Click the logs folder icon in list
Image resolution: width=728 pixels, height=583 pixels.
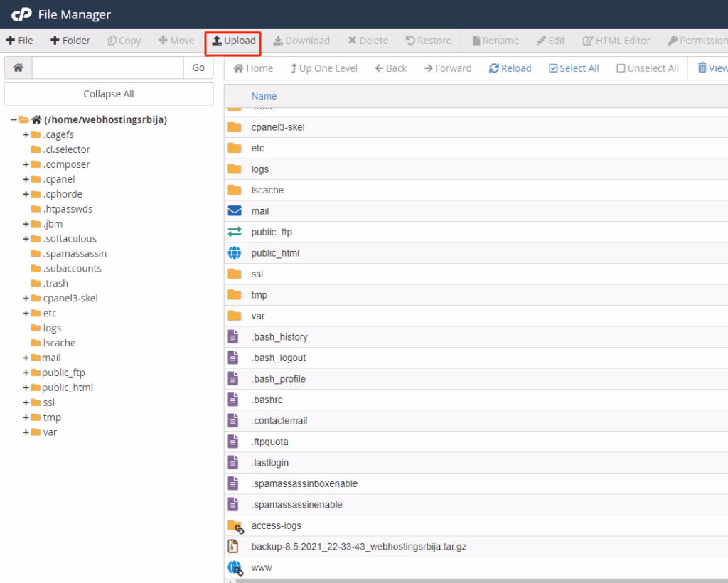tap(235, 169)
